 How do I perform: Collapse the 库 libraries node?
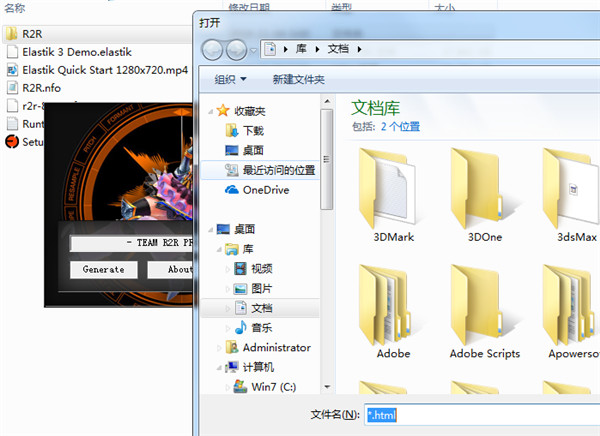[x=219, y=250]
